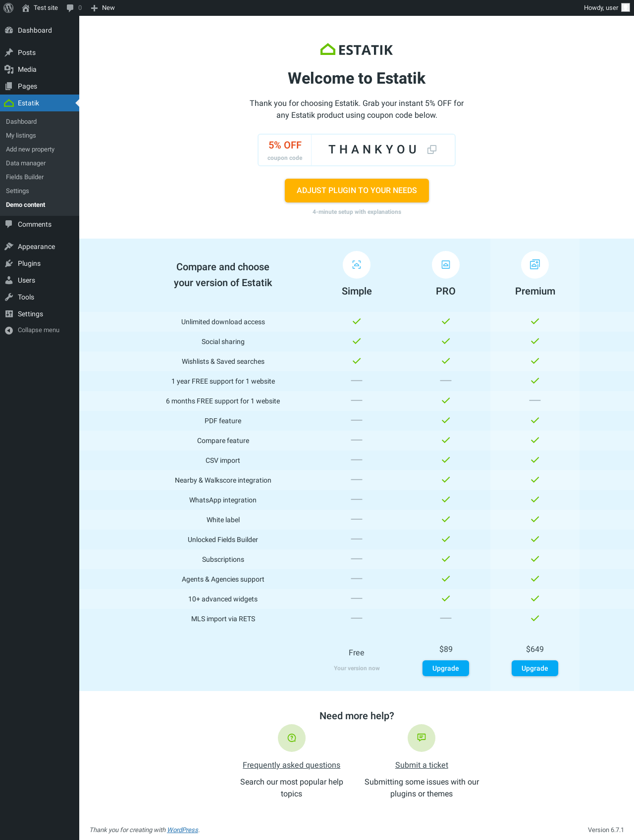This screenshot has height=840, width=634.
Task: Open Frequently asked questions link
Action: 291,765
